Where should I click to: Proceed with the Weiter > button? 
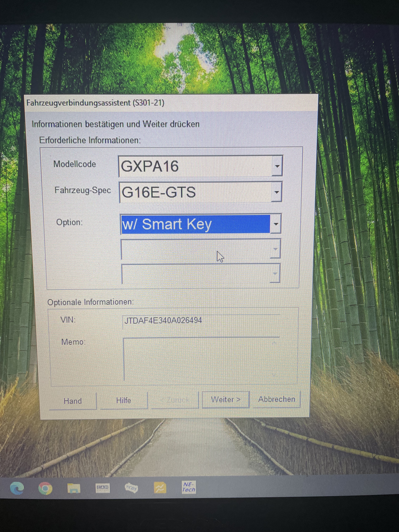pos(226,400)
